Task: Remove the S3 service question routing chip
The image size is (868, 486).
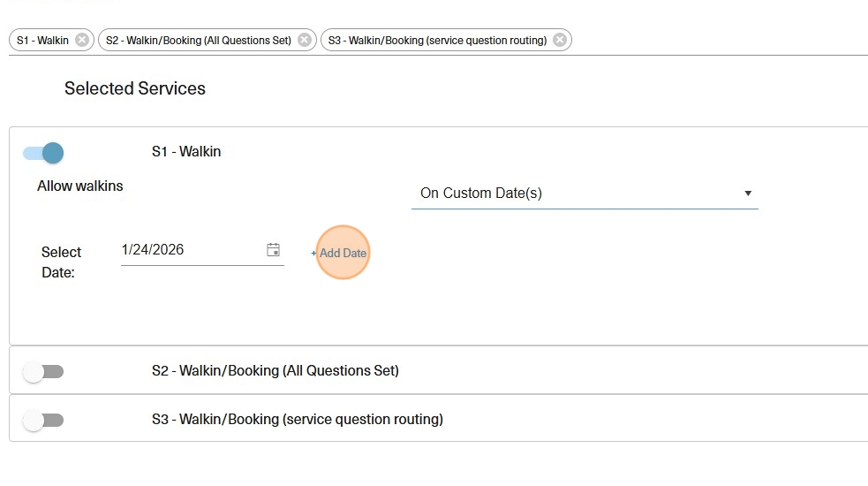Action: click(x=560, y=40)
